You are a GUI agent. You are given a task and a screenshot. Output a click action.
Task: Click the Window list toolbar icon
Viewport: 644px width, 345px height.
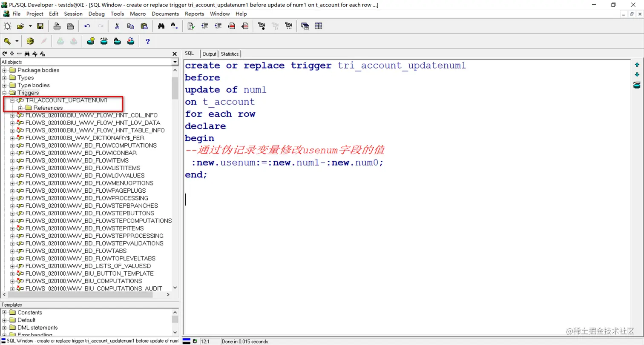(305, 26)
